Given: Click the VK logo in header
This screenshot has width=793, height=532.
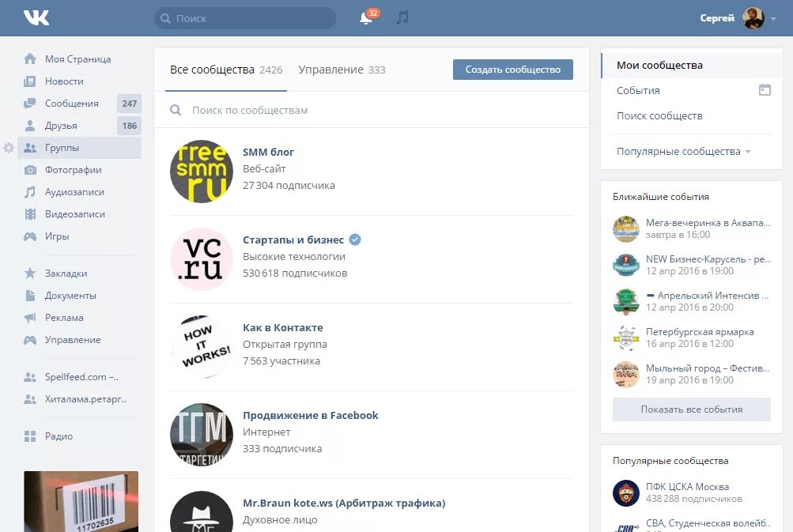Looking at the screenshot, I should click(x=36, y=17).
